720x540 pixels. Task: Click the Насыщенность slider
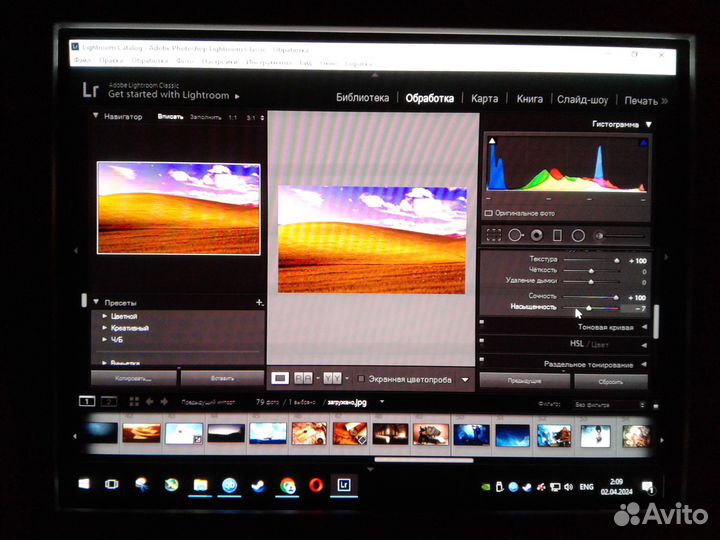pos(590,308)
